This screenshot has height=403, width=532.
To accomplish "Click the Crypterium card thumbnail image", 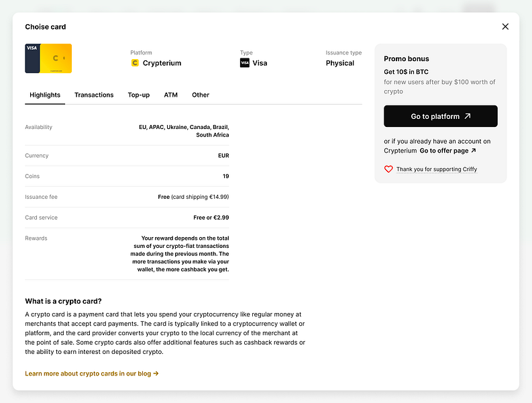I will pos(48,58).
